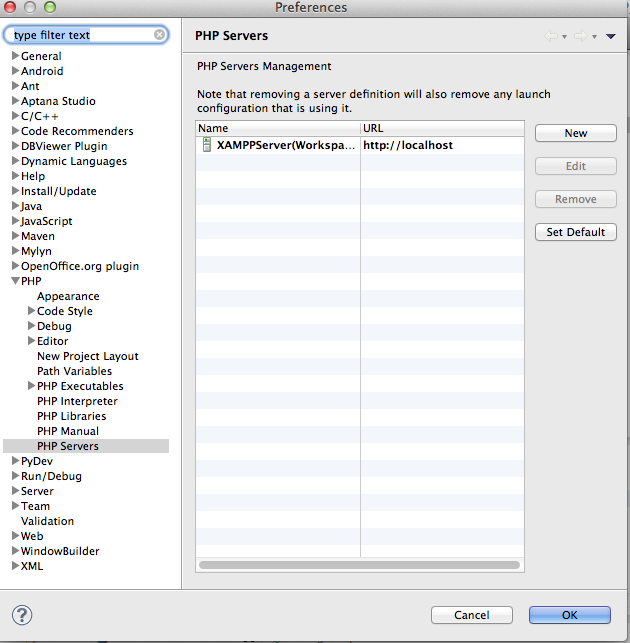Select the Install/Update item

[x=59, y=191]
